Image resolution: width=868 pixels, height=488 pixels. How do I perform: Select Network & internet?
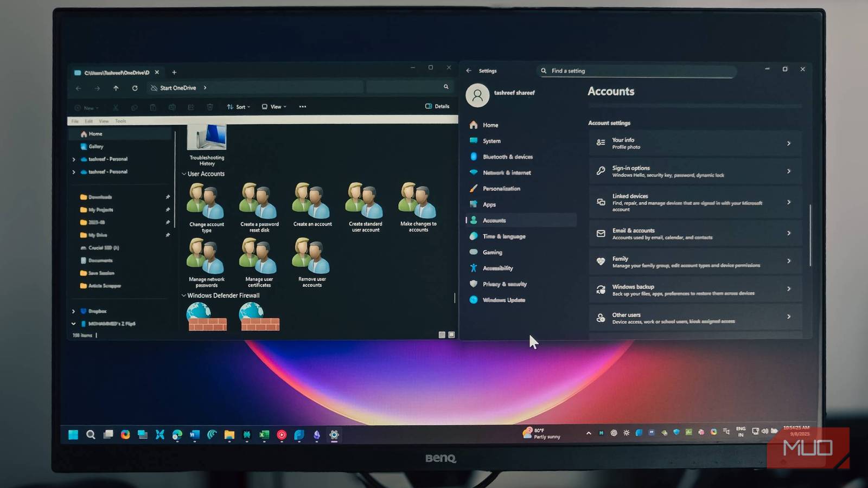click(x=521, y=173)
